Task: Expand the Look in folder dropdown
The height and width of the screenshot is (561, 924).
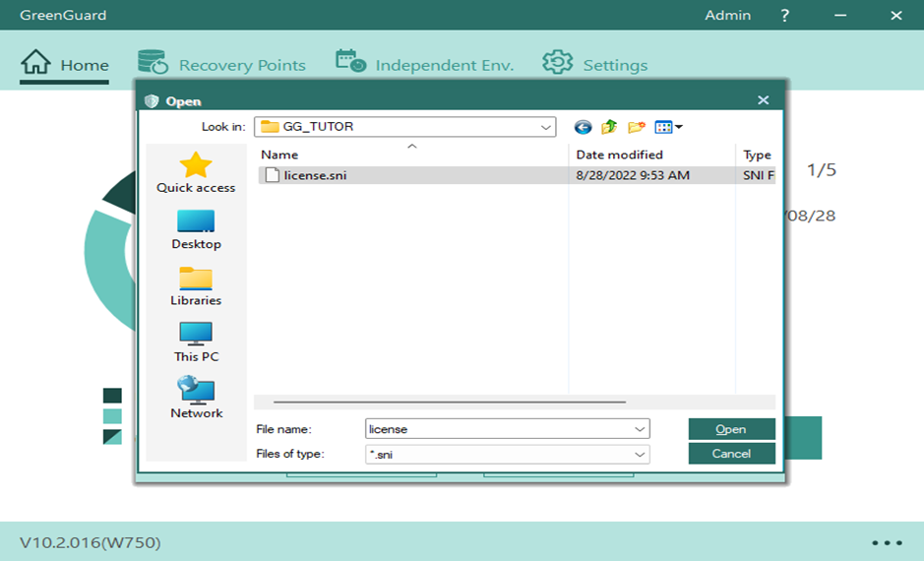Action: 546,127
